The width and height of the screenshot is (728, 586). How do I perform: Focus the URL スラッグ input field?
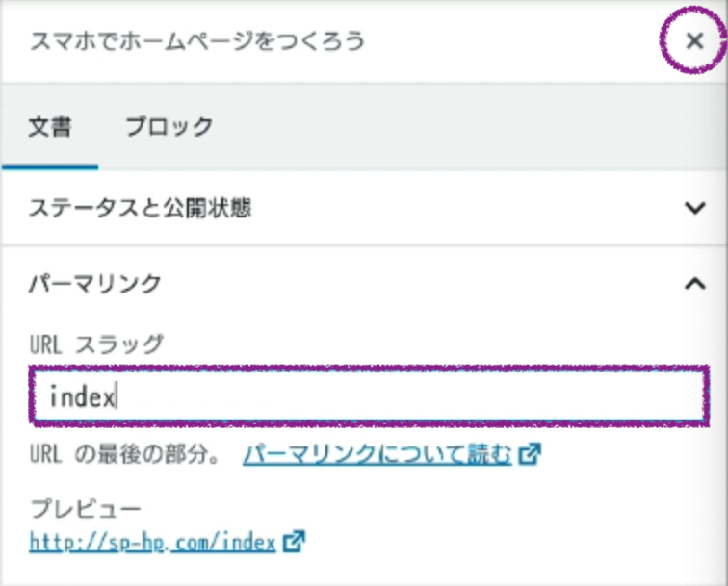click(366, 395)
